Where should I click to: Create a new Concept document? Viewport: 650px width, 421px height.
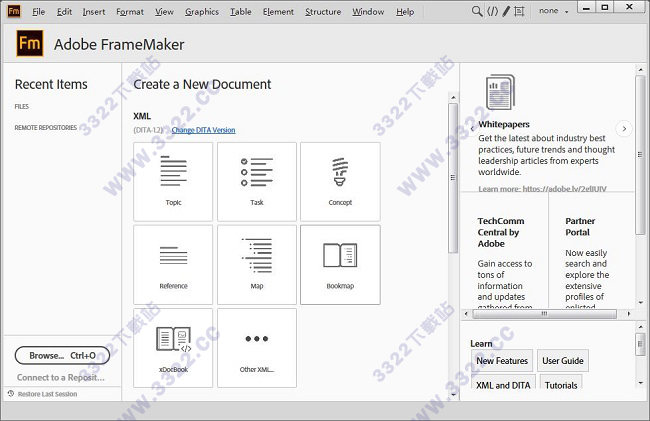[x=340, y=181]
